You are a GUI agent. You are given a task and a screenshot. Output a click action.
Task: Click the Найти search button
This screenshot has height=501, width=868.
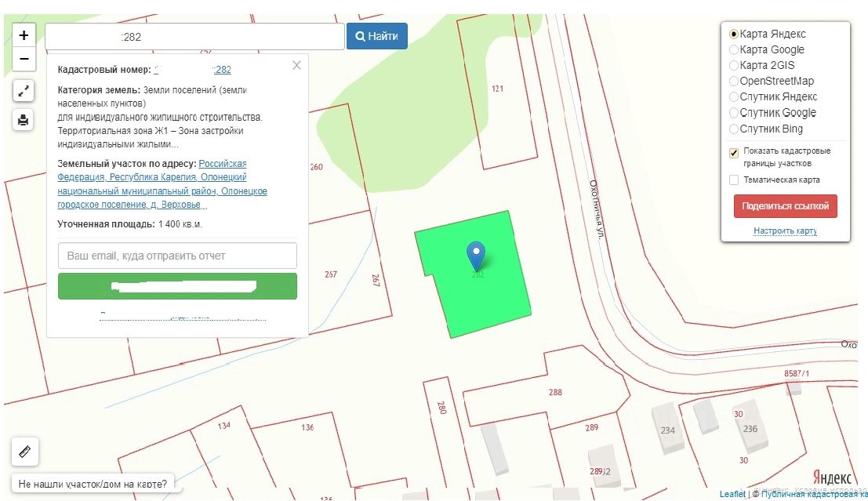[x=377, y=36]
